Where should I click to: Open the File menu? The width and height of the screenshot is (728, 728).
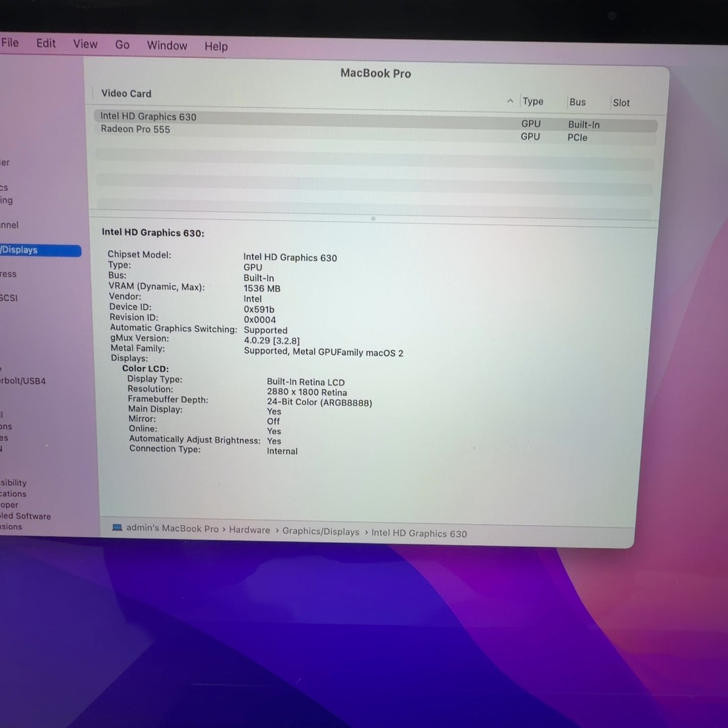pyautogui.click(x=10, y=43)
